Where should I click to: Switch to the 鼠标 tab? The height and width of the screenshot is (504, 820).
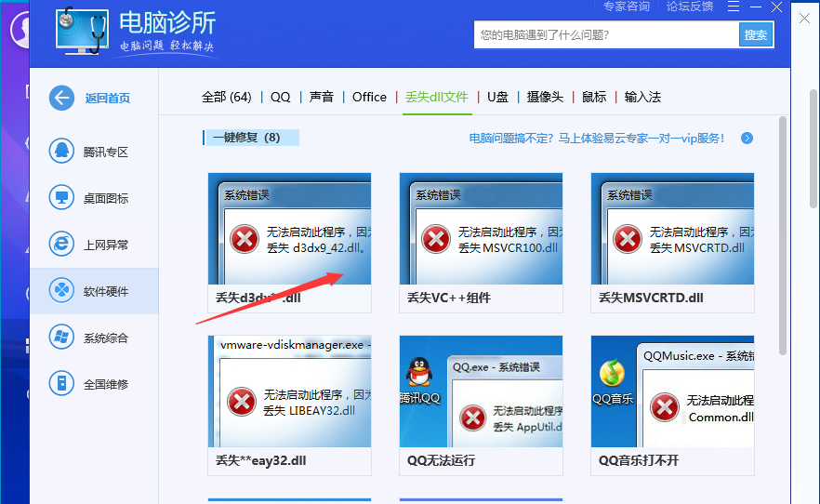point(594,98)
